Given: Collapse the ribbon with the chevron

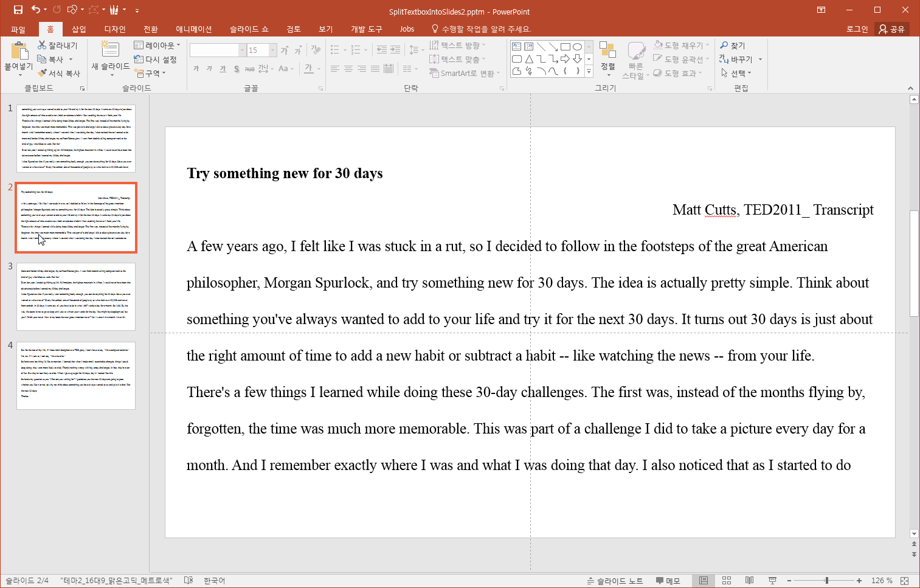Looking at the screenshot, I should pos(910,88).
